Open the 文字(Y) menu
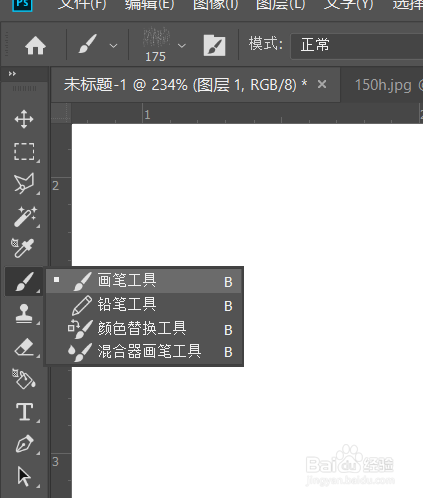Image resolution: width=423 pixels, height=498 pixels. [348, 5]
